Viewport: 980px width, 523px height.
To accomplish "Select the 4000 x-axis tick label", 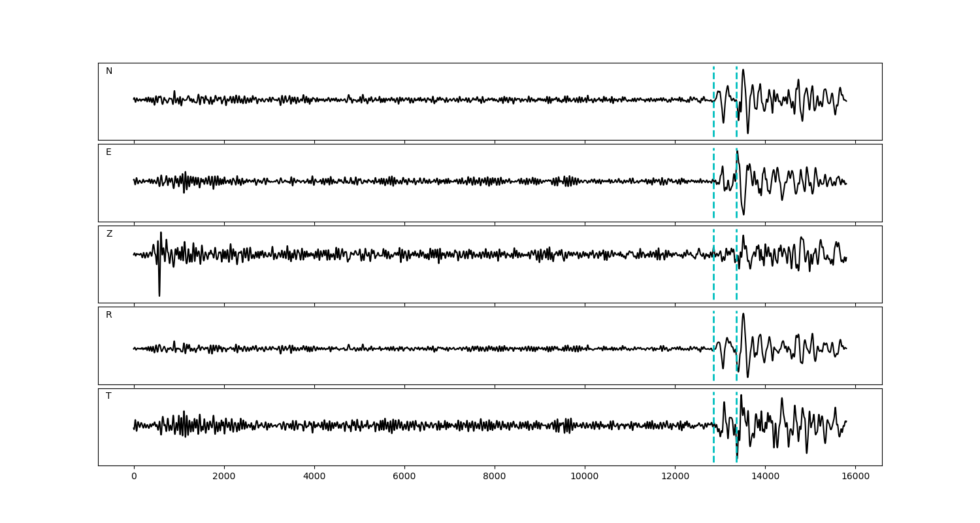I will coord(314,477).
